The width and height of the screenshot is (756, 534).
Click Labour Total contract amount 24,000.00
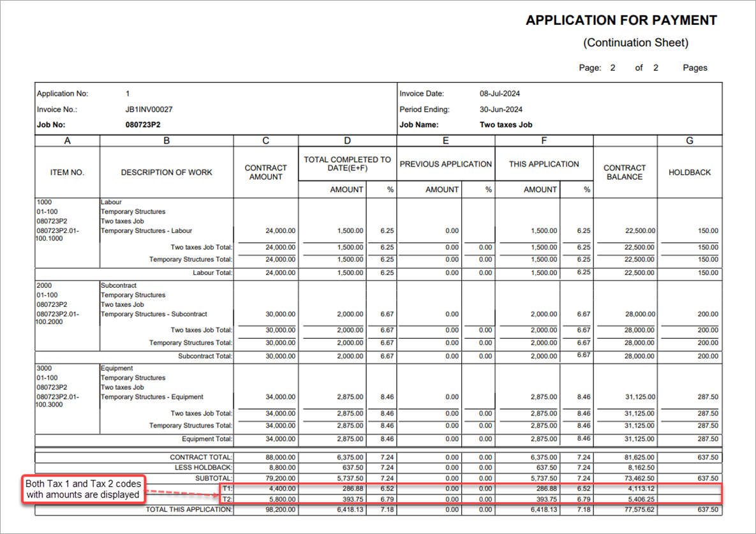[280, 273]
